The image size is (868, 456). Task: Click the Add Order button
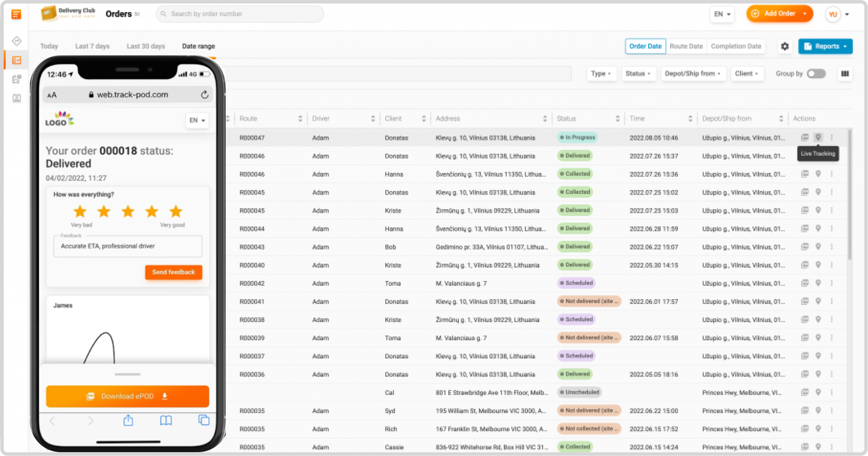pyautogui.click(x=779, y=14)
